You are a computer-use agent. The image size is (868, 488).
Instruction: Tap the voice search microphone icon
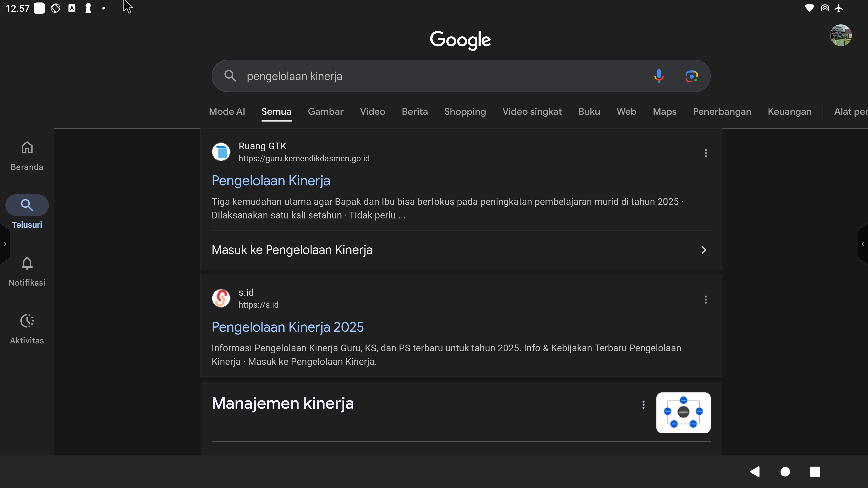click(659, 76)
